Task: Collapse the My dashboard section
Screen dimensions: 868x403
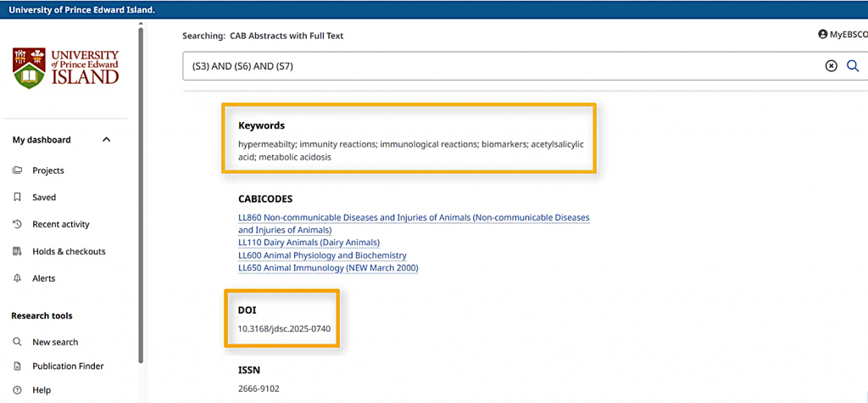Action: [x=106, y=140]
